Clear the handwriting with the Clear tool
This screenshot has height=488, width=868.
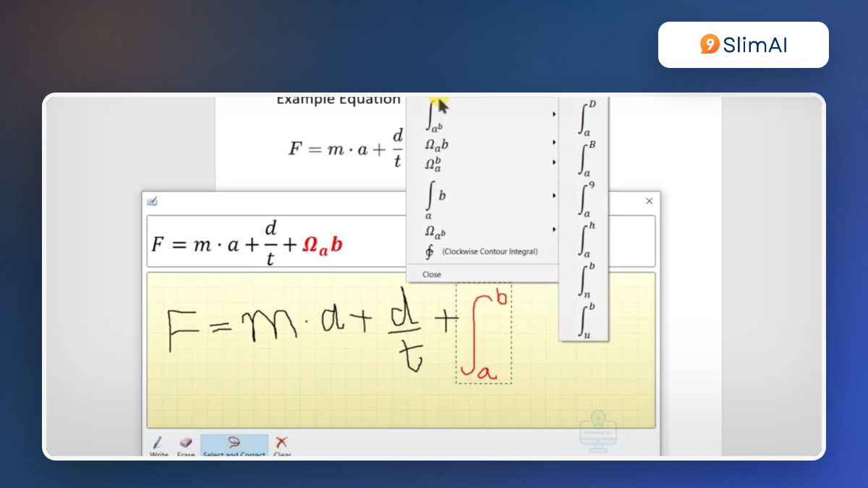pyautogui.click(x=282, y=446)
